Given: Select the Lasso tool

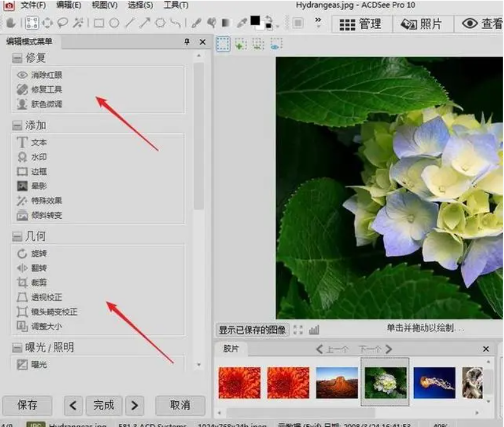Looking at the screenshot, I should click(x=63, y=23).
